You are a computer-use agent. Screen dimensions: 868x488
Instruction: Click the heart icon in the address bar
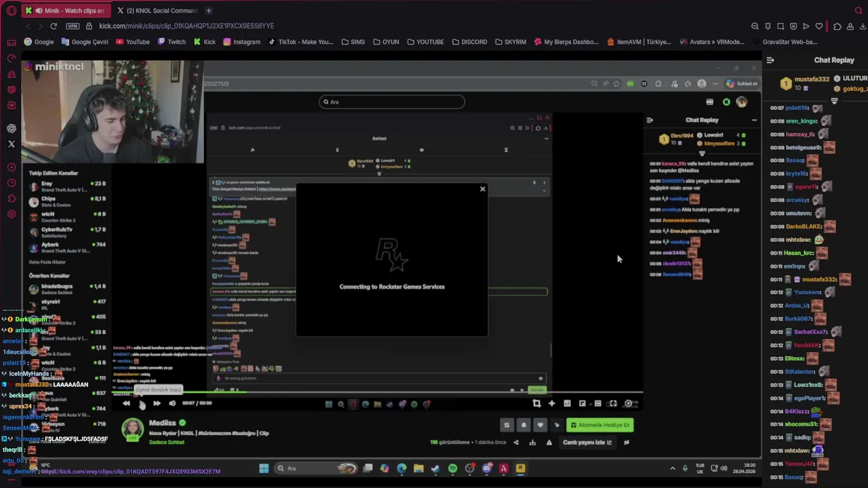(x=819, y=26)
